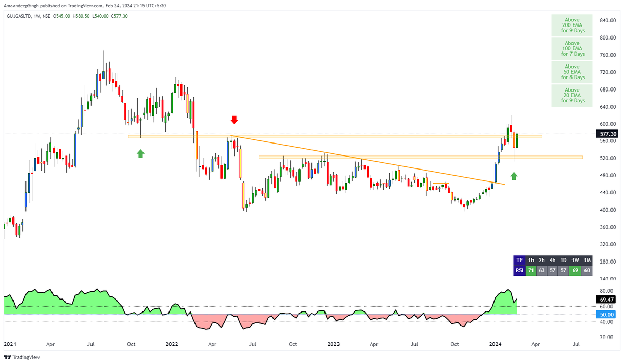
Task: Click the 'Above 50 EMA for 8 Days' box
Action: (573, 72)
